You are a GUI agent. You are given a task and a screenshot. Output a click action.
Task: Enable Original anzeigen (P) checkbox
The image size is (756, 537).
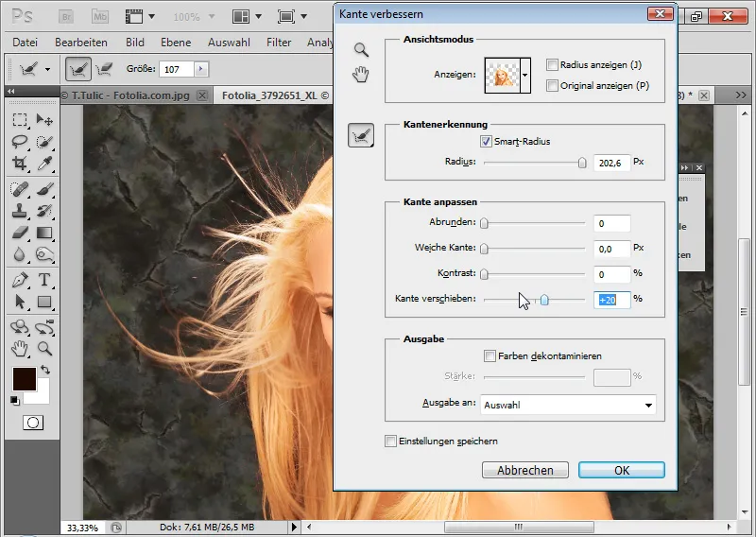(x=552, y=85)
